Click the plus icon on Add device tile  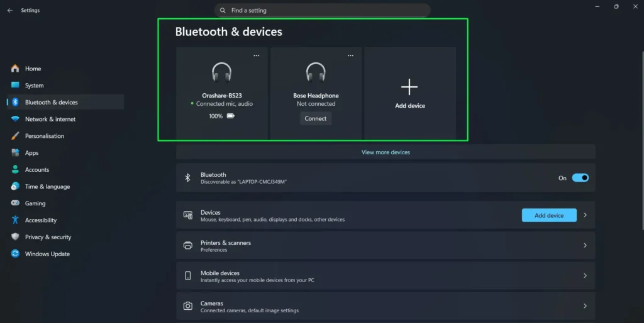pos(409,87)
